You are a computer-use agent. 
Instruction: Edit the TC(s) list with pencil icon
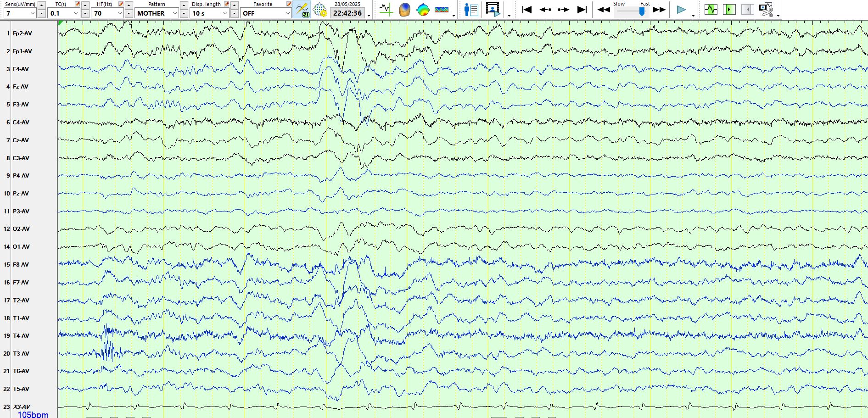point(77,4)
